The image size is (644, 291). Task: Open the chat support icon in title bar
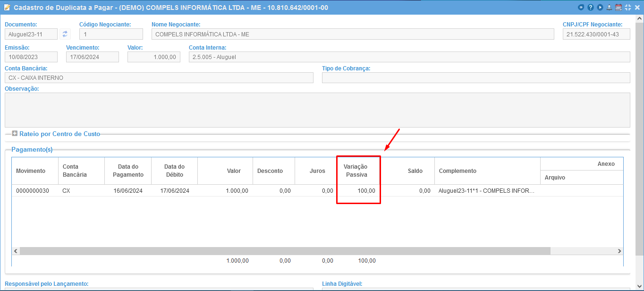coord(581,8)
